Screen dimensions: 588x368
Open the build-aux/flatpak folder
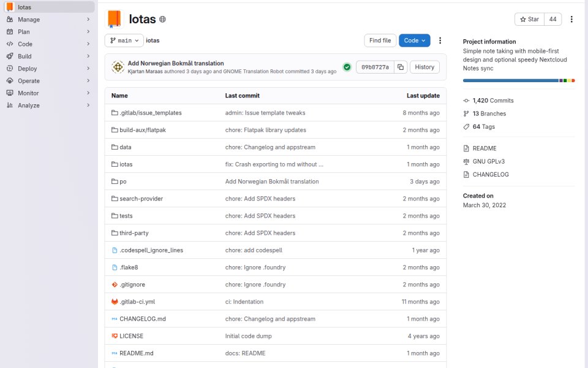pos(143,130)
